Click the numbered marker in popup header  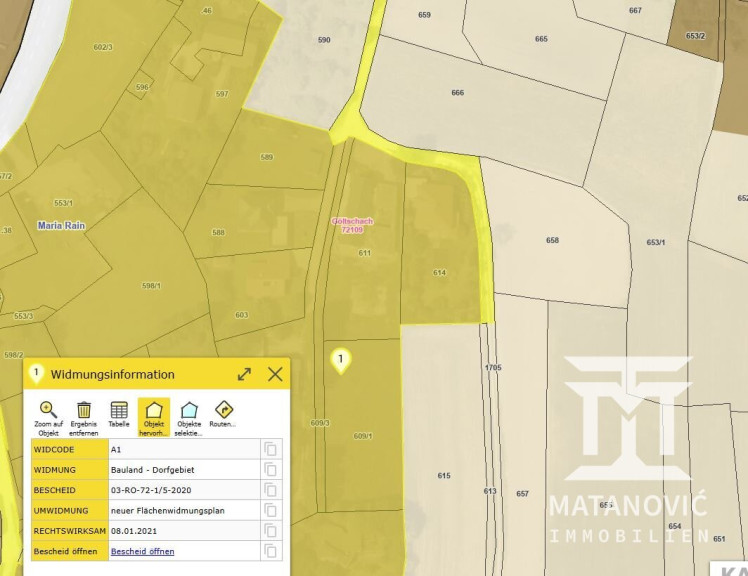coord(37,373)
